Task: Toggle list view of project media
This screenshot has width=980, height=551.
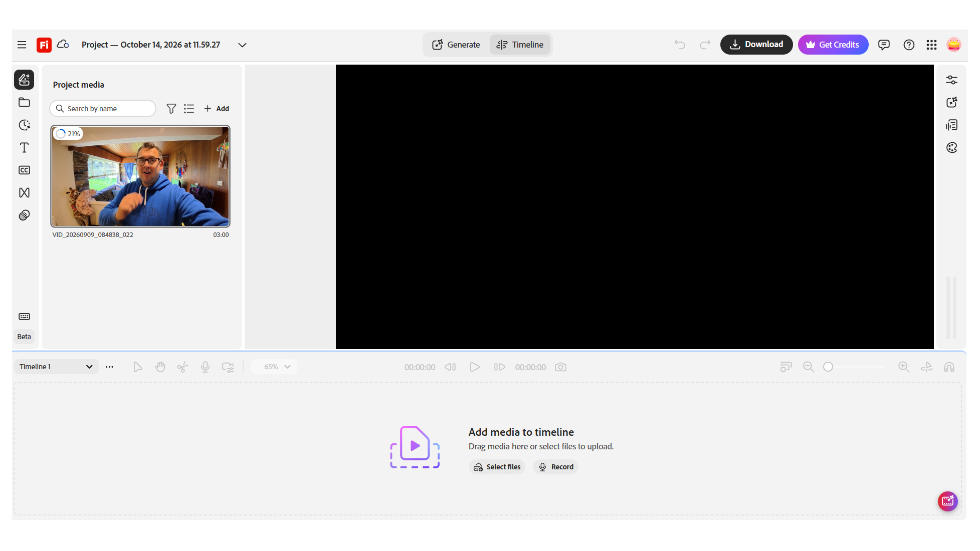Action: point(189,108)
